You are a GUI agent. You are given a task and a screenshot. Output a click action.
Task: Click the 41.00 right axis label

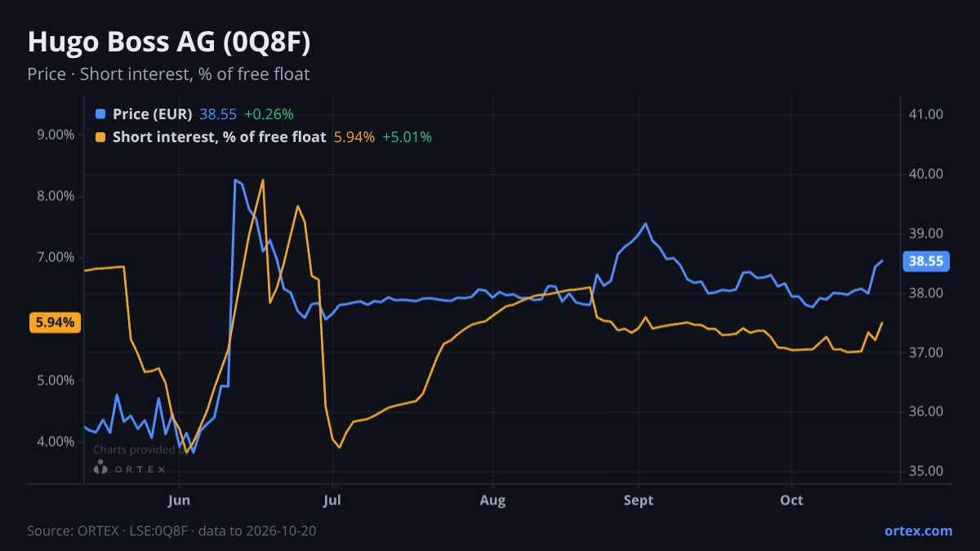tap(925, 114)
